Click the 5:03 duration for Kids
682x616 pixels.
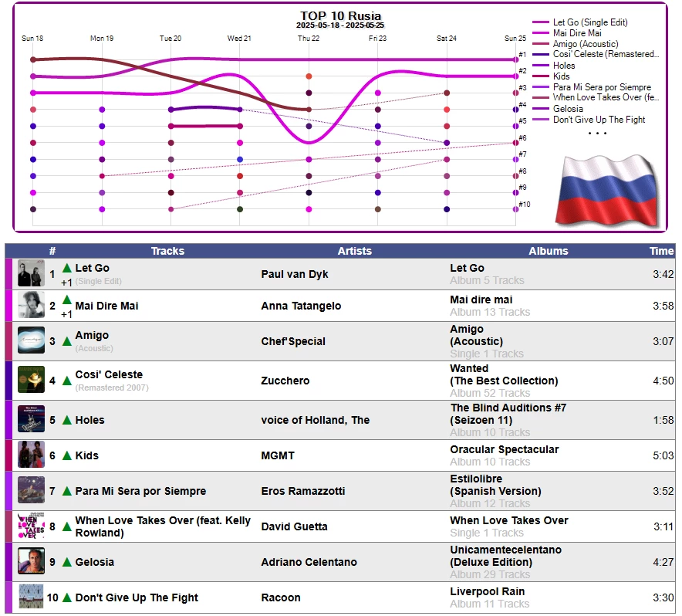pyautogui.click(x=663, y=455)
